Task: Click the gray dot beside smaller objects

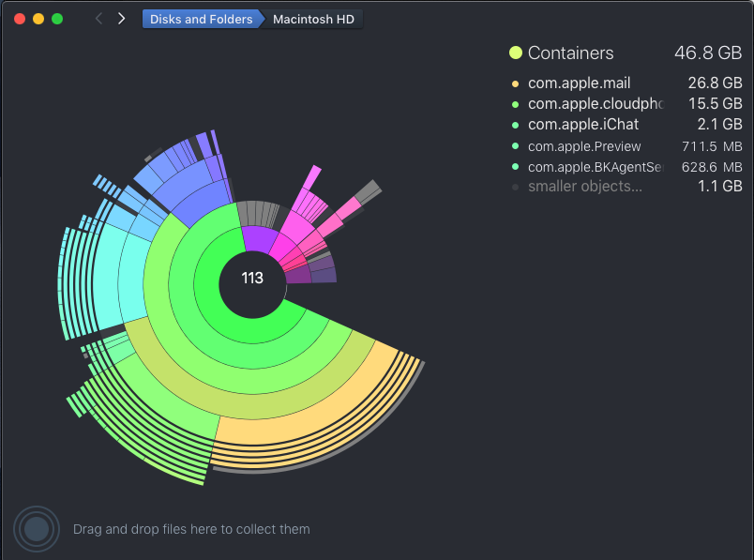Action: [x=514, y=186]
